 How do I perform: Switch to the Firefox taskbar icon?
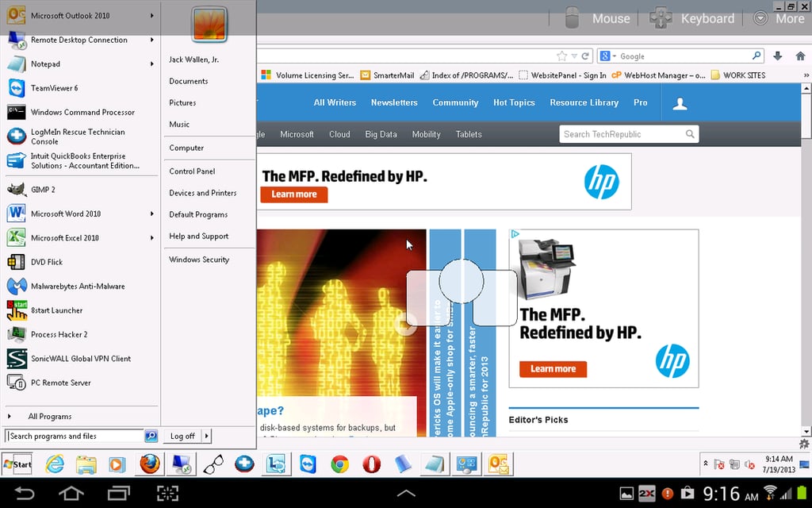[150, 464]
